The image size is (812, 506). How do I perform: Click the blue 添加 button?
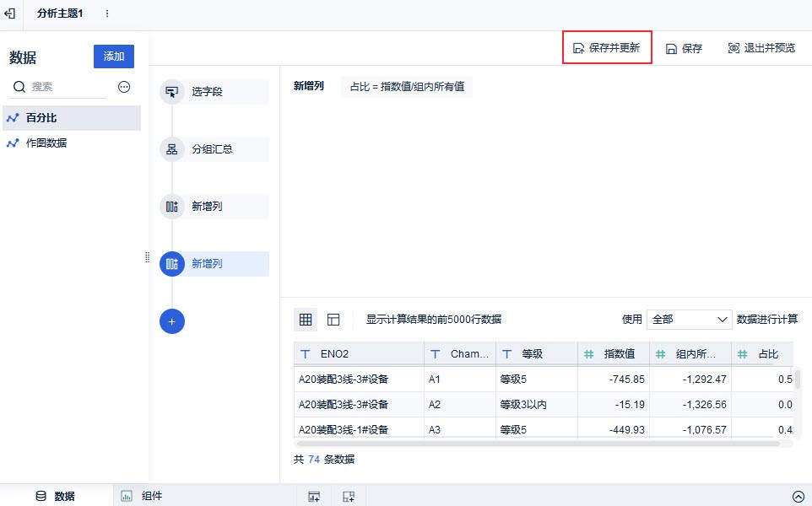(113, 57)
